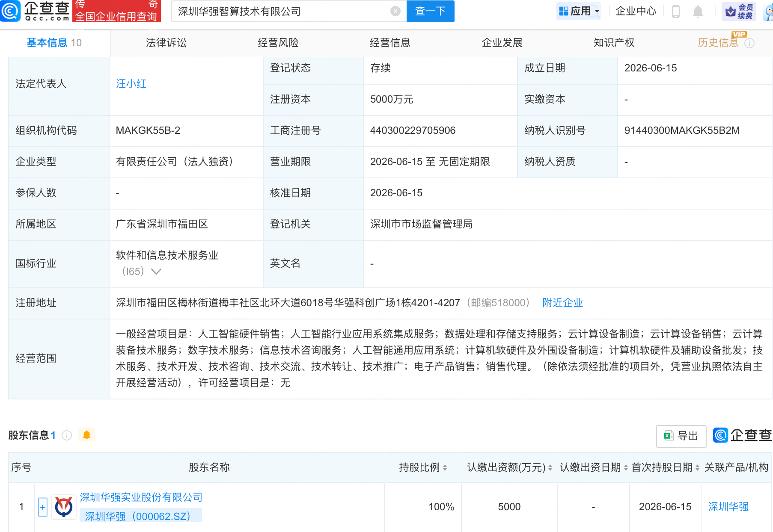
Task: Click the Excel icon on 导出 button
Action: pyautogui.click(x=669, y=436)
